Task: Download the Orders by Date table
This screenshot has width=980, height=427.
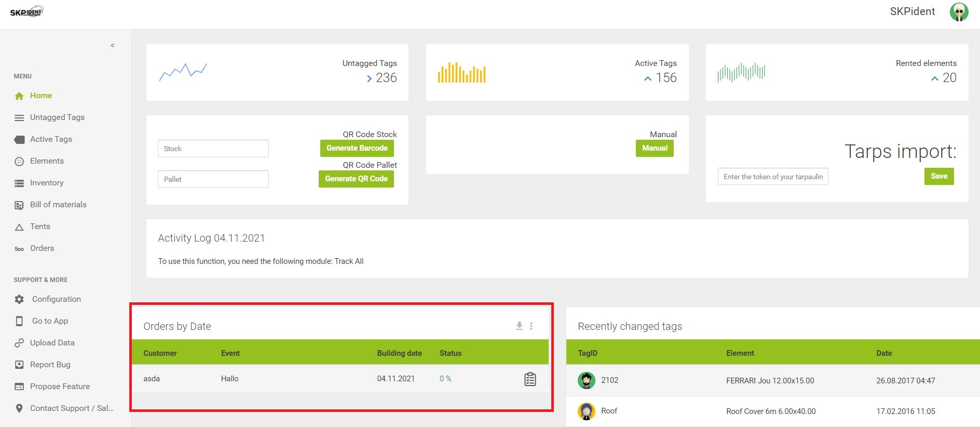Action: (519, 326)
